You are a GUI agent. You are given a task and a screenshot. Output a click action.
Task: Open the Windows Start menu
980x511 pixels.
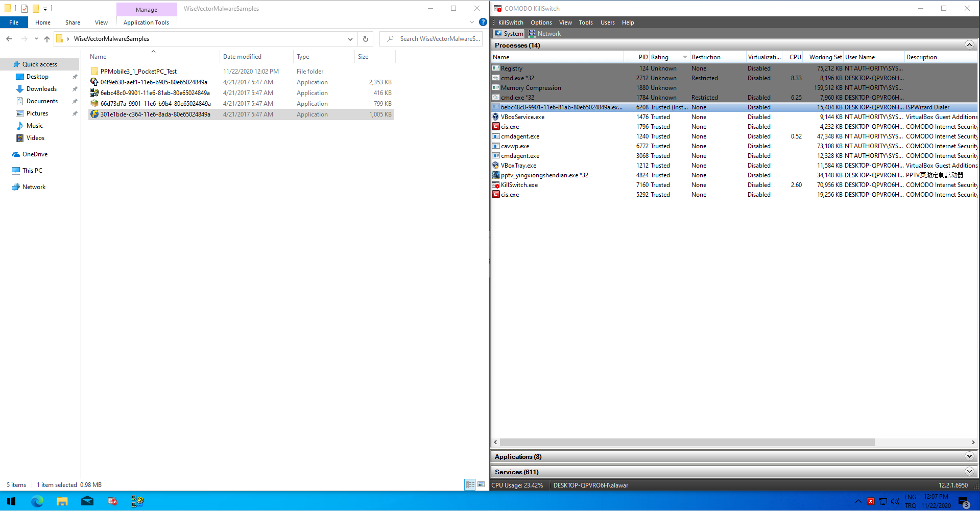point(11,501)
